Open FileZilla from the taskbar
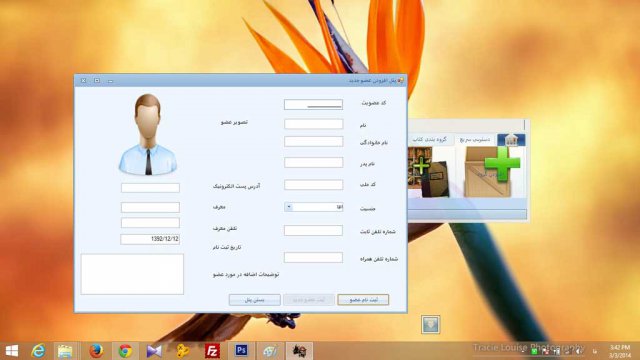Image resolution: width=640 pixels, height=360 pixels. [212, 351]
